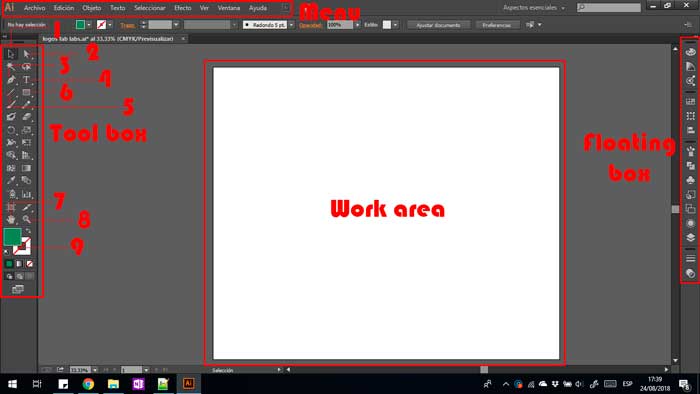The height and width of the screenshot is (394, 700).
Task: Reset to default fill and stroke
Action: [x=6, y=252]
